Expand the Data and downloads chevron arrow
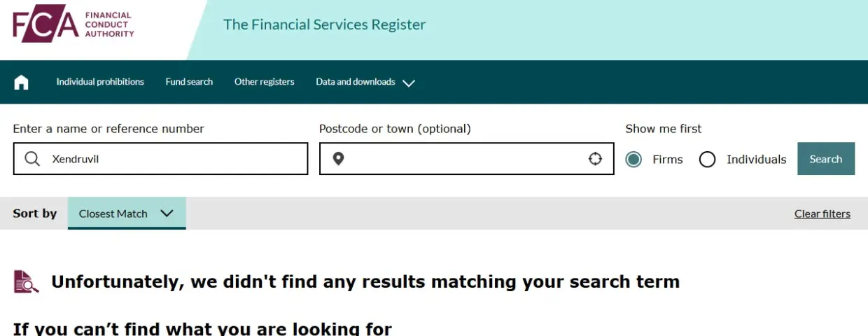Image resolution: width=868 pixels, height=336 pixels. pyautogui.click(x=409, y=83)
